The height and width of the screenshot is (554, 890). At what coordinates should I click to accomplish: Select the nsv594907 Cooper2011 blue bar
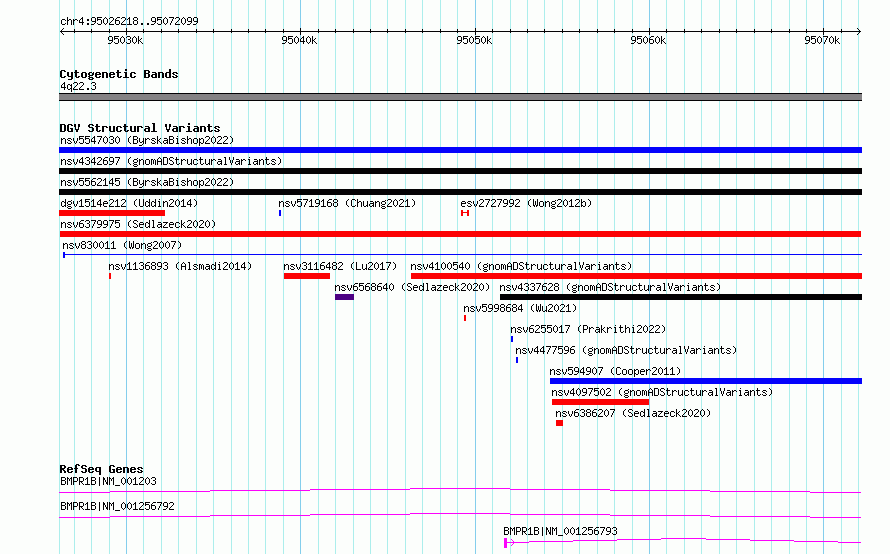706,381
